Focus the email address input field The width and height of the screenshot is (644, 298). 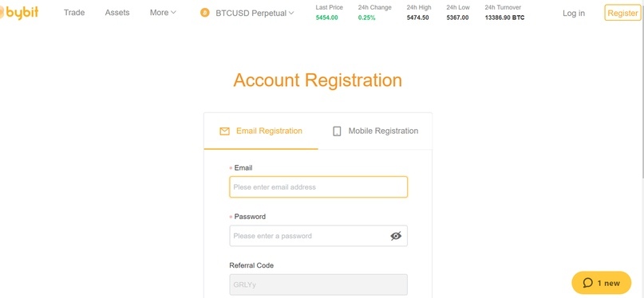coord(318,187)
